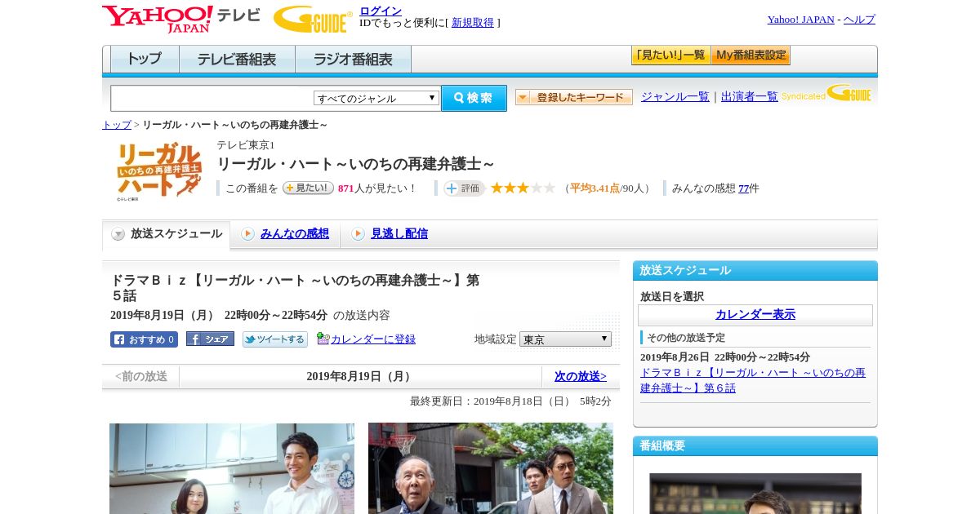The image size is (980, 514).
Task: Click the Facebook シェア button
Action: click(x=210, y=339)
